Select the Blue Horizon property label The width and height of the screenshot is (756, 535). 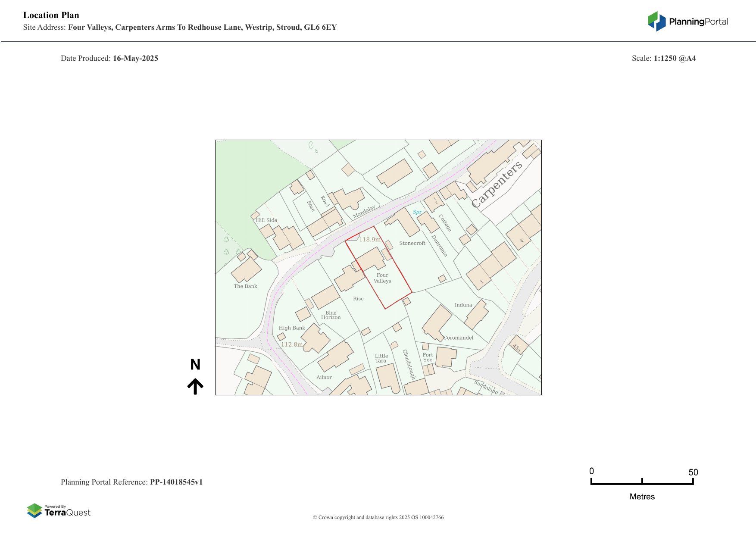click(331, 315)
